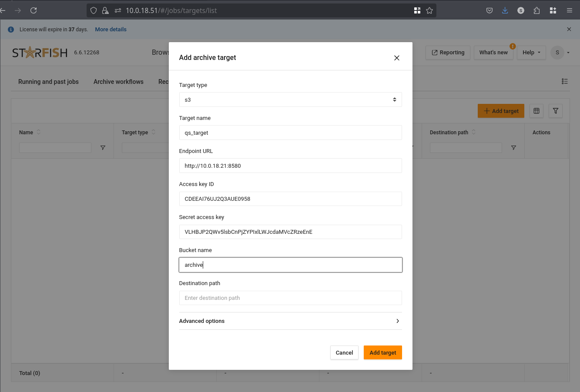Open the Help dropdown menu
This screenshot has width=580, height=392.
point(531,53)
